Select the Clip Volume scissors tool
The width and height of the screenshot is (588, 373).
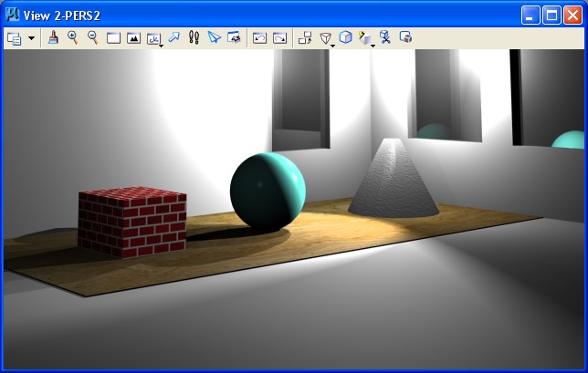(385, 37)
